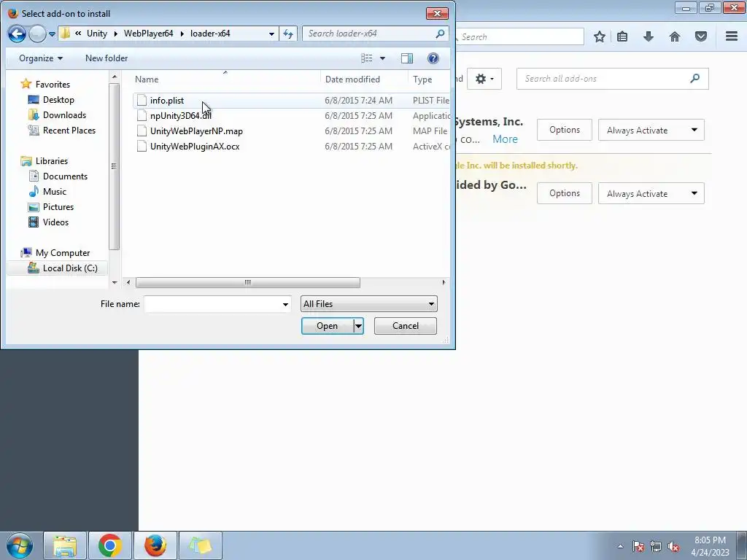Click the New folder button
Viewport: 747px width, 560px height.
point(107,58)
